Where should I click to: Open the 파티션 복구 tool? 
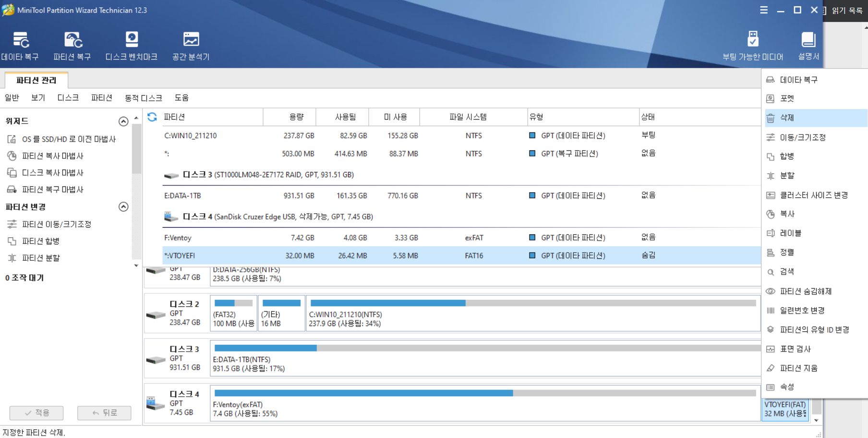coord(72,46)
